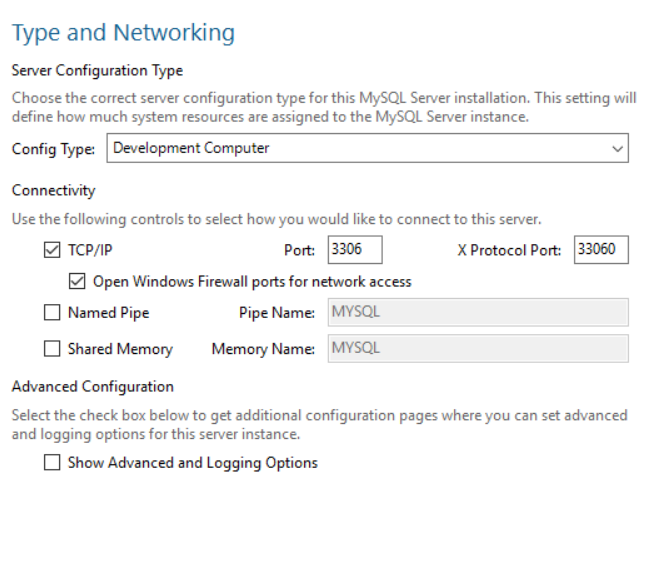Click the 'Config Type:' label
645x579 pixels.
pyautogui.click(x=53, y=150)
